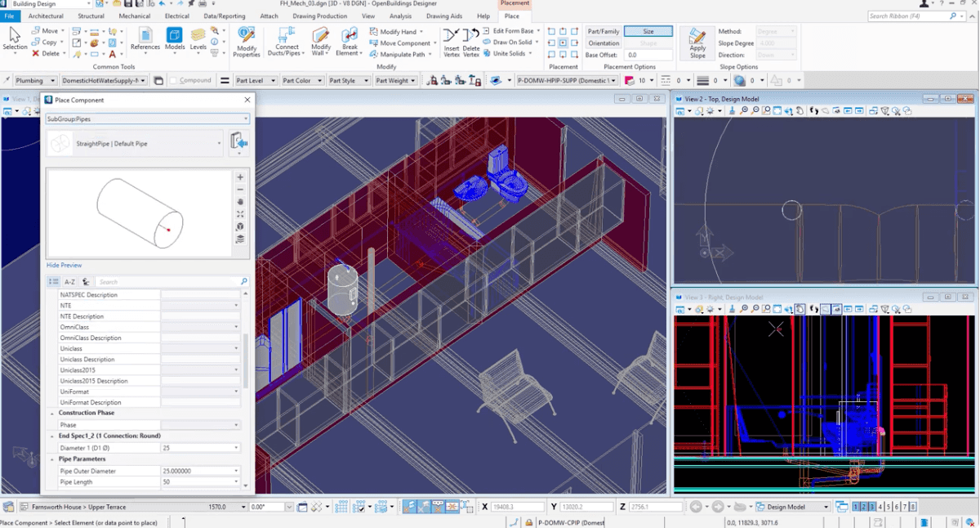
Task: Click the Base Offset input field
Action: click(x=648, y=55)
